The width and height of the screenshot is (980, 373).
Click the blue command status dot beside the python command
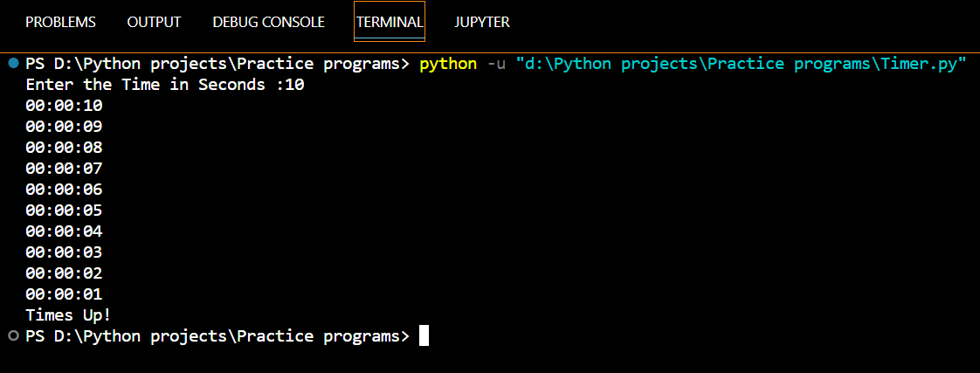(x=14, y=64)
